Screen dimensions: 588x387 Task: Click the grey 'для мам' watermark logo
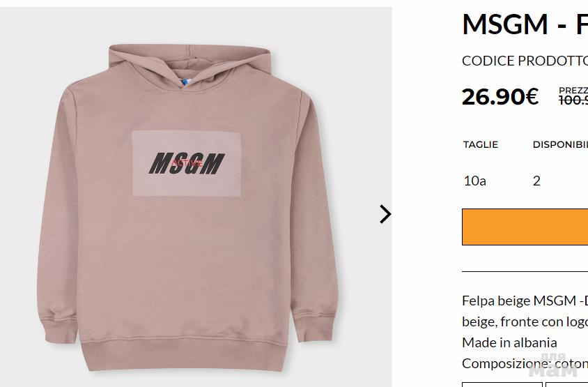[x=553, y=365]
